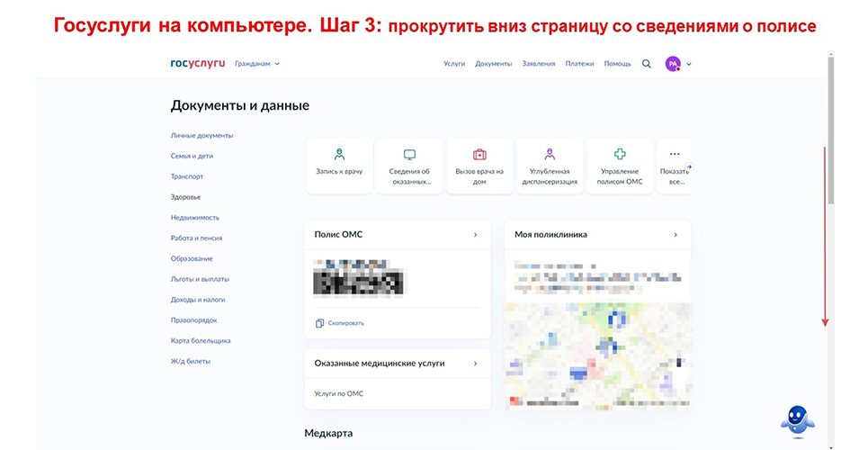This screenshot has width=868, height=450.
Task: Select Личные документы in left sidebar
Action: coord(202,135)
